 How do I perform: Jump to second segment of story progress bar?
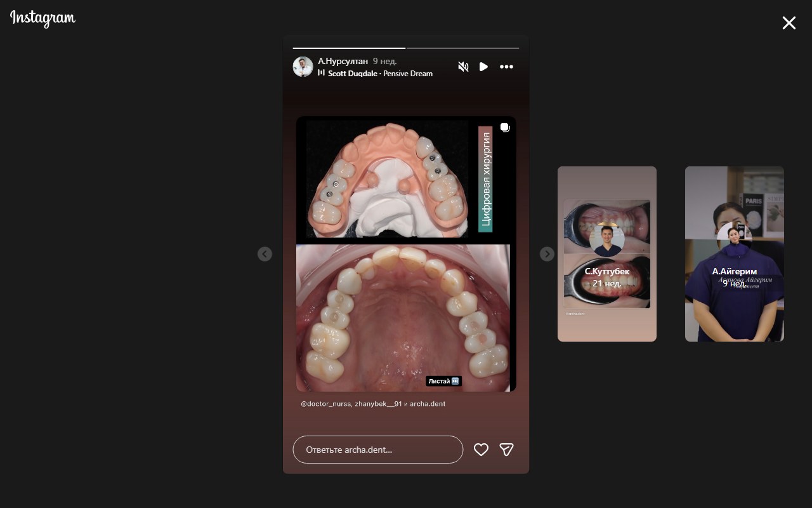(462, 48)
